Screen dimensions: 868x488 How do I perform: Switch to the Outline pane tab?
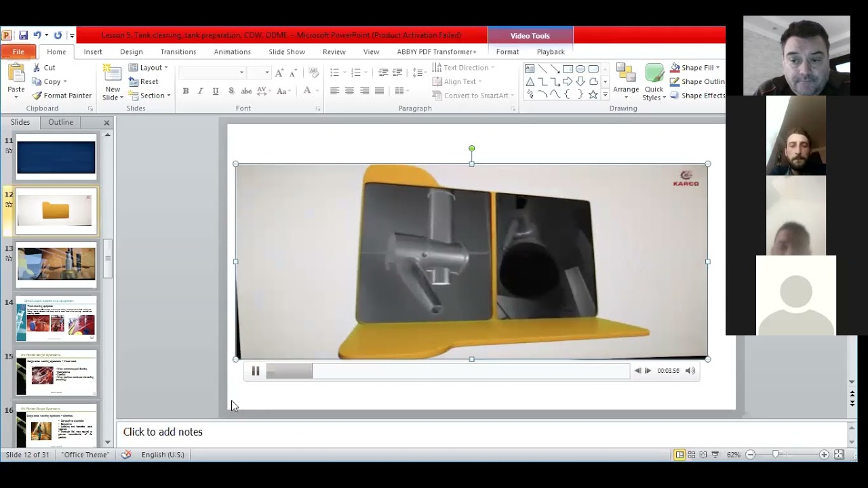(60, 122)
